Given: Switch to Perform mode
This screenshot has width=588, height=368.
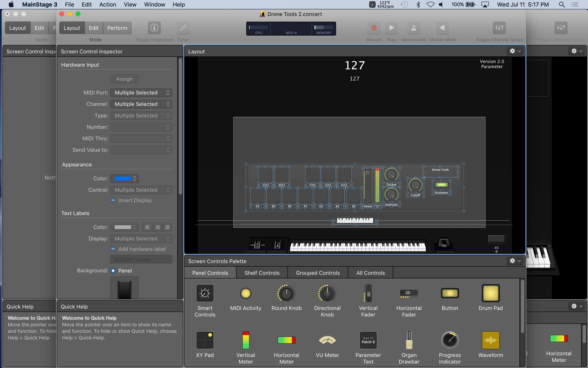Looking at the screenshot, I should point(117,28).
